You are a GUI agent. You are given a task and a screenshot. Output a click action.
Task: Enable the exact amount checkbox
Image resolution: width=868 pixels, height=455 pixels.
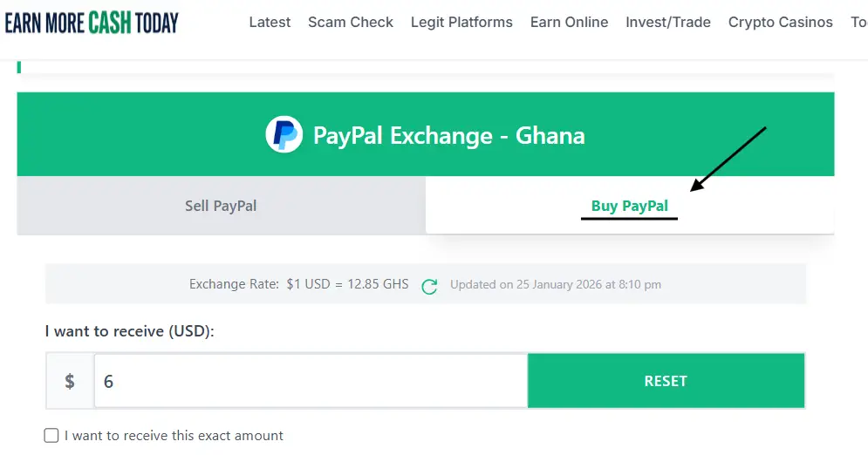52,435
